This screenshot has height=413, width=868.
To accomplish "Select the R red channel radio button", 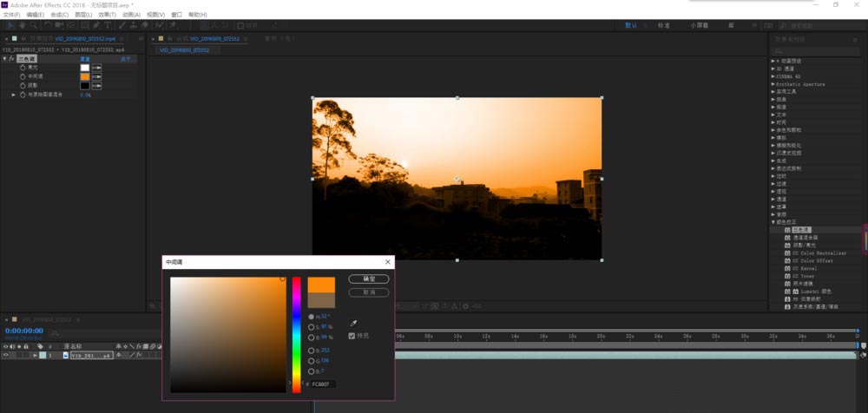I will [312, 350].
